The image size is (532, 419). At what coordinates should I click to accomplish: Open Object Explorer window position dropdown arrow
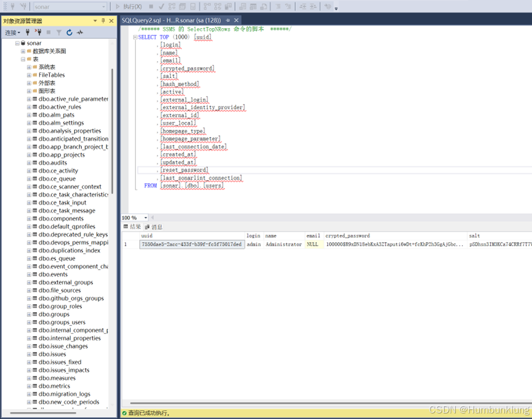pos(95,21)
